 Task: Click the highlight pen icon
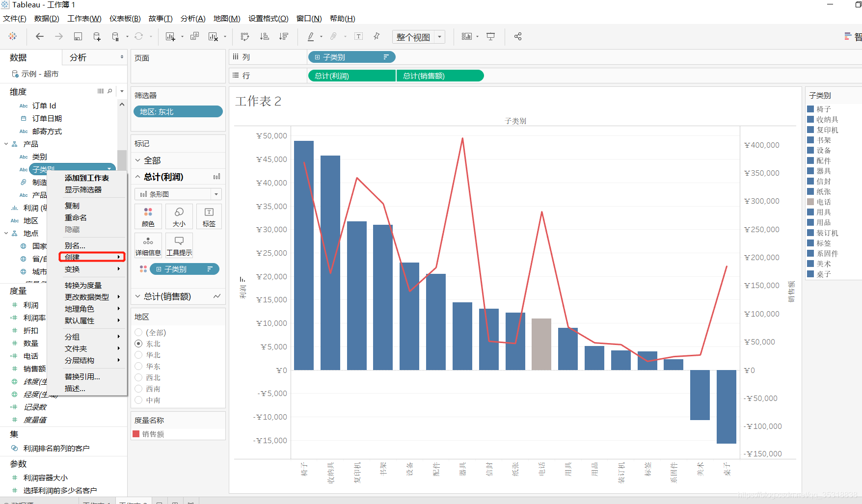tap(311, 36)
